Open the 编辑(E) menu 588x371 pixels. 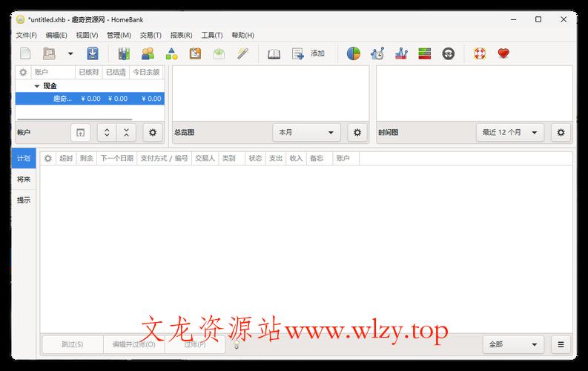coord(56,36)
